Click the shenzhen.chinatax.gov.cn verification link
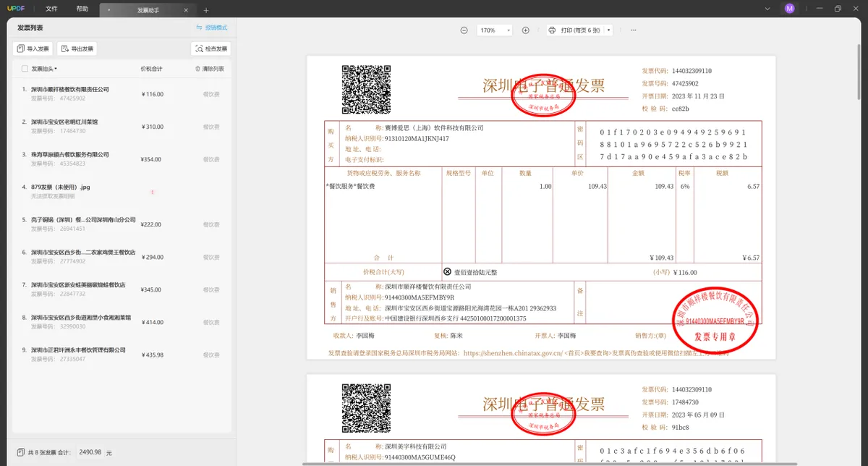The width and height of the screenshot is (868, 466). 513,353
